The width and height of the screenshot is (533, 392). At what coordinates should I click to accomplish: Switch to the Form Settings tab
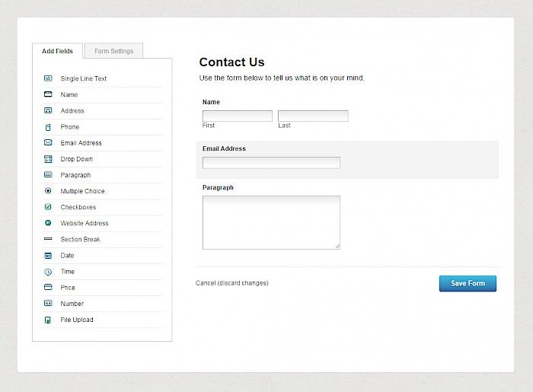click(113, 51)
